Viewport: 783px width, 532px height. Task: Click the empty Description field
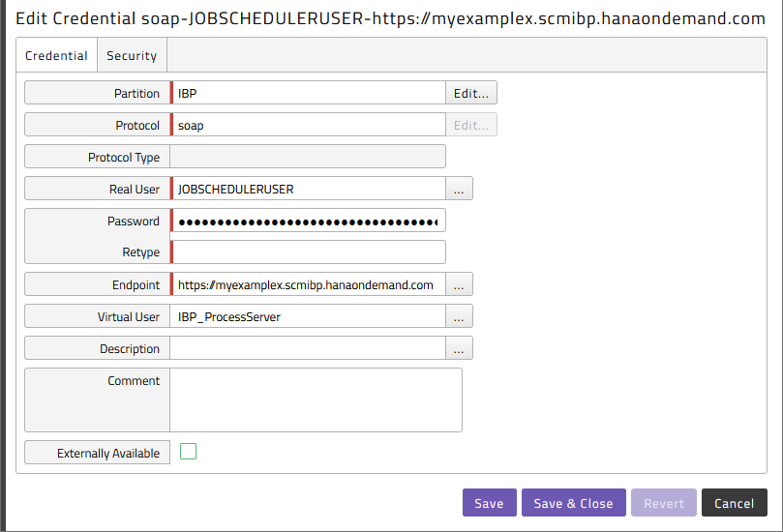click(308, 348)
